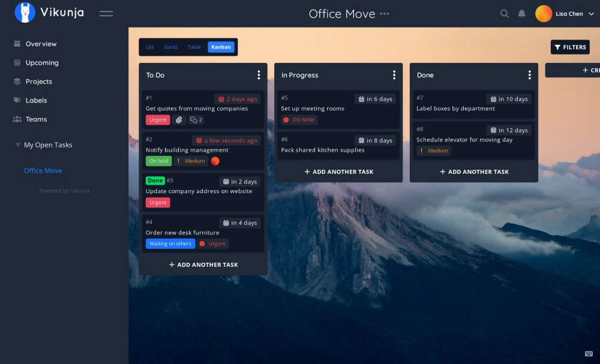Open notifications via the bell icon

[x=521, y=13]
